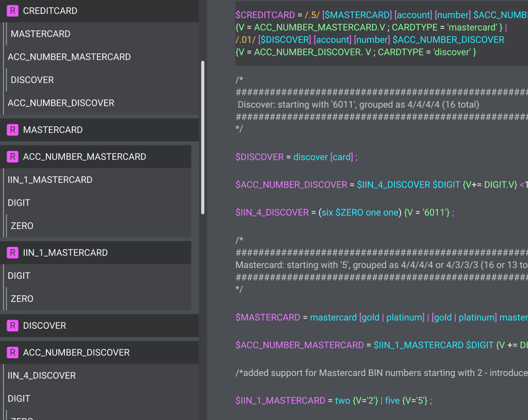Click the pink R icon beside CREDITCARD
This screenshot has width=528, height=420.
pos(13,11)
